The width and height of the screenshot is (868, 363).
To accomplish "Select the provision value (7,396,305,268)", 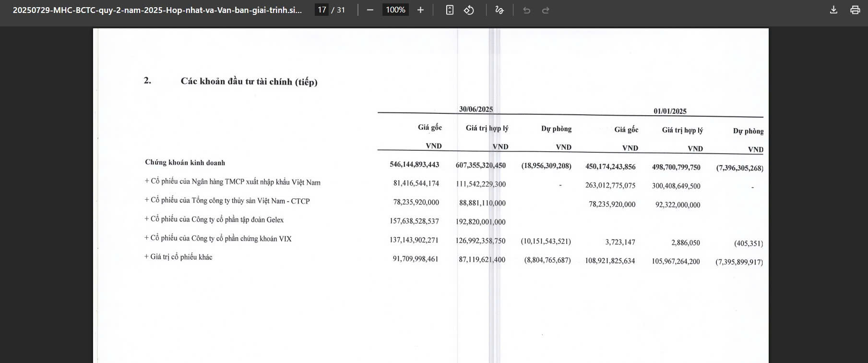I will [739, 168].
